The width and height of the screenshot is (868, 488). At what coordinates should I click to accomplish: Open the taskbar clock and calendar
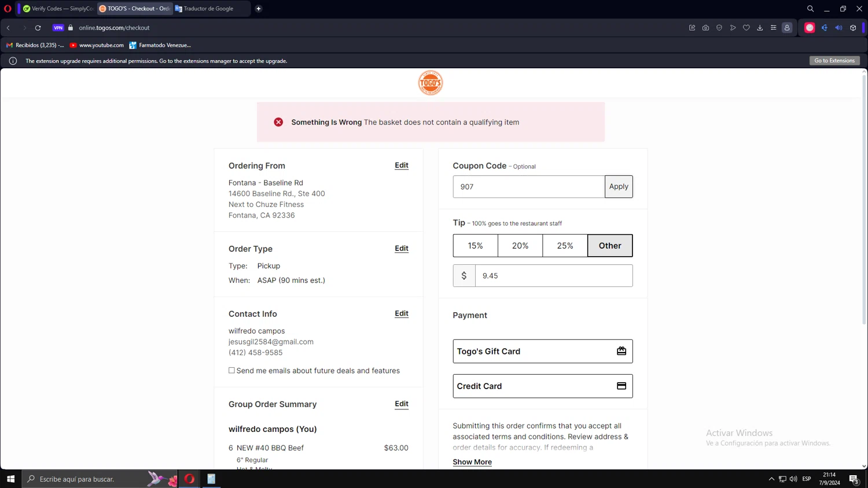(829, 479)
